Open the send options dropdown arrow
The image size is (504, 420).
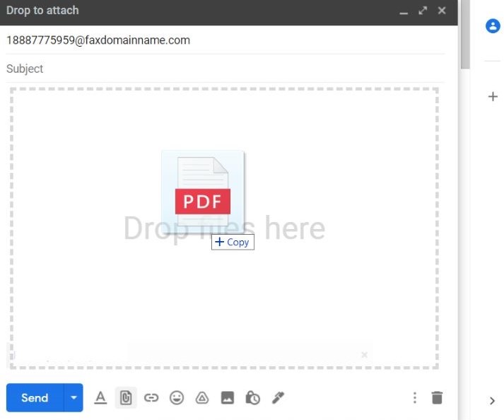tap(74, 398)
